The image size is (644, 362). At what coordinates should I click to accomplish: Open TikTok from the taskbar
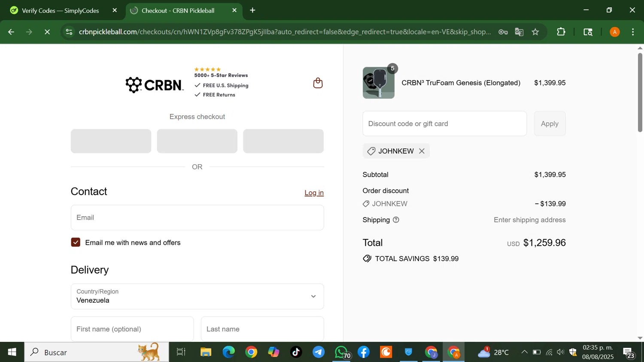click(x=296, y=352)
